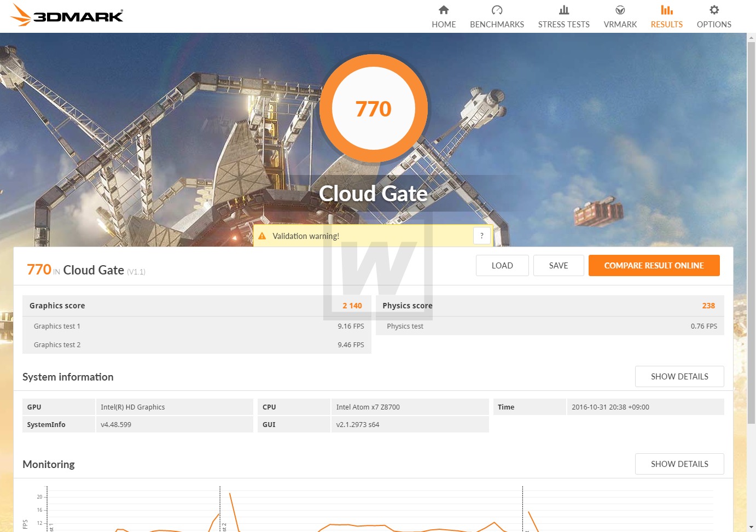Viewport: 756px width, 532px height.
Task: Click the Graphics test 2 row
Action: click(x=197, y=344)
